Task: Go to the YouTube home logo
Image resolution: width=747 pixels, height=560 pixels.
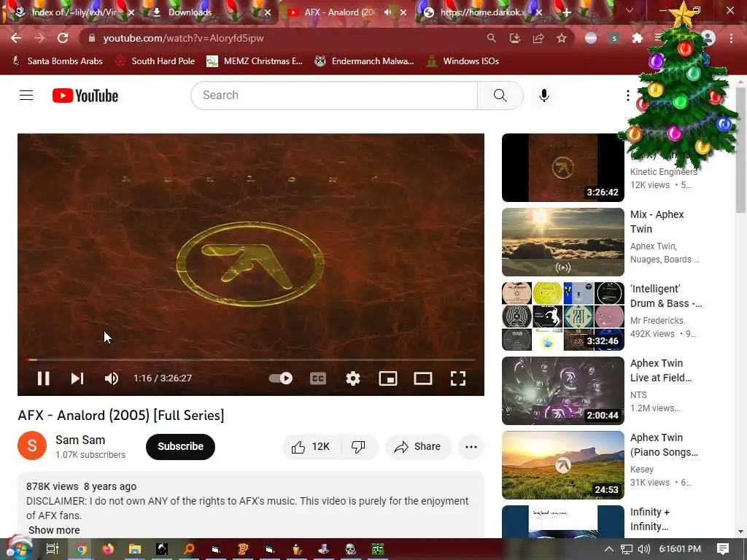Action: (x=85, y=96)
